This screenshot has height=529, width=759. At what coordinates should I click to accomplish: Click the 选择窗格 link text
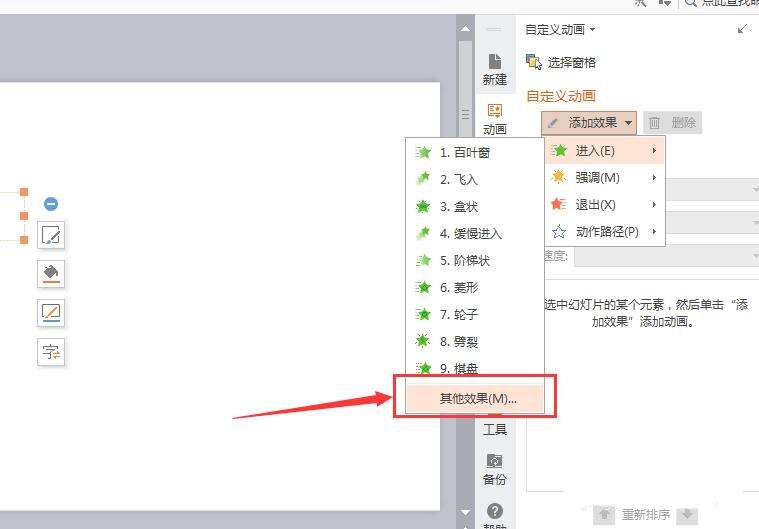(572, 62)
